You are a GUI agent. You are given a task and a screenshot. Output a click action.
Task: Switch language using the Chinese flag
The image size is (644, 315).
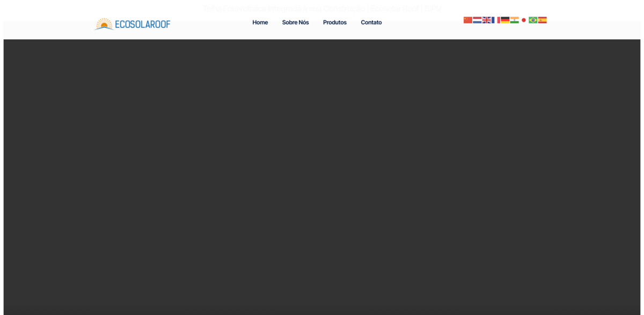coord(467,20)
